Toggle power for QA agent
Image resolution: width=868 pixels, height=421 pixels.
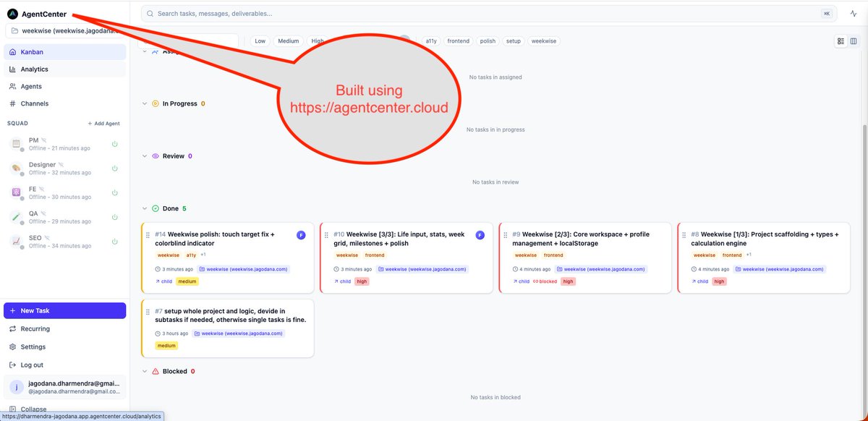coord(114,217)
